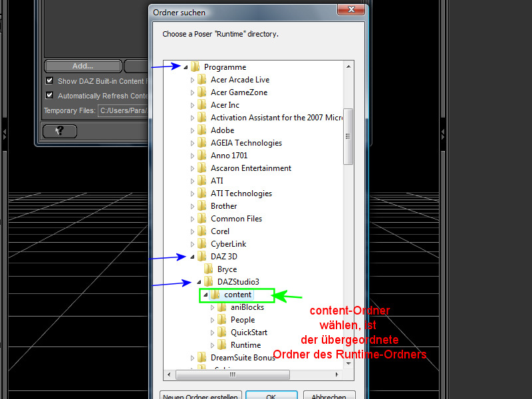Viewport: 532px width, 399px height.
Task: Expand the Acer Arcade Live folder
Action: click(x=192, y=80)
